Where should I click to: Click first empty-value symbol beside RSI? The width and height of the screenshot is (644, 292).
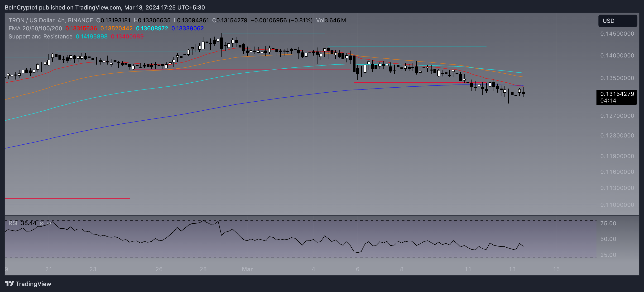[x=42, y=223]
